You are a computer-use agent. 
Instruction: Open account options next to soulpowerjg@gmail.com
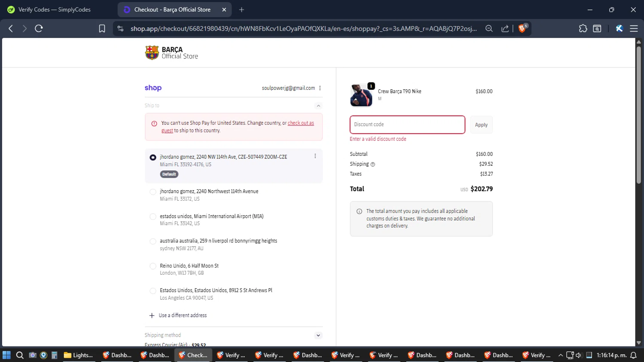coord(320,88)
